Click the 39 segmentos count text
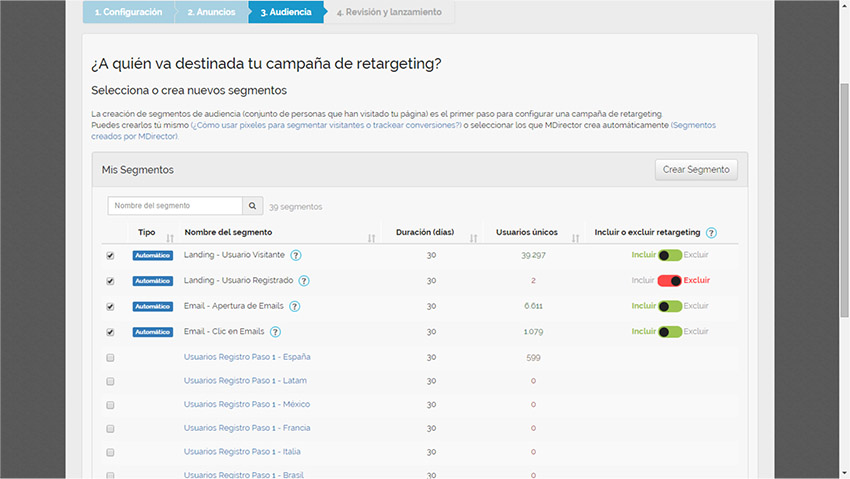This screenshot has width=850, height=479. [295, 207]
